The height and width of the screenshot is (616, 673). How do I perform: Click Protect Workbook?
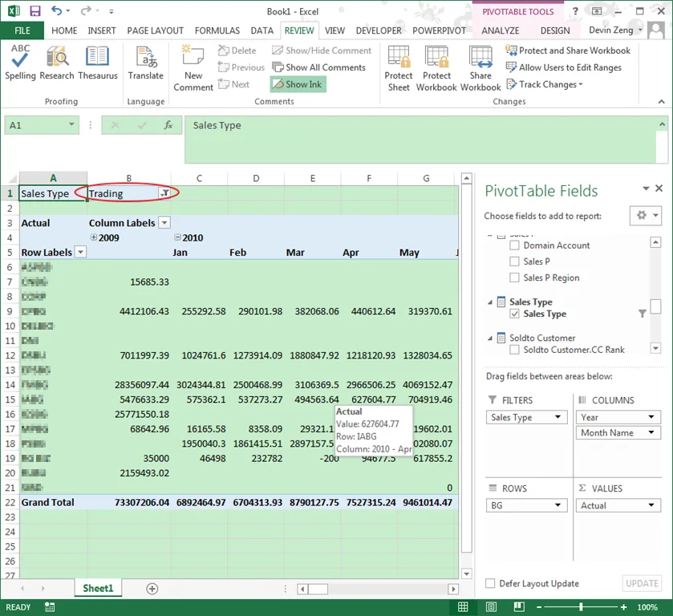point(436,68)
